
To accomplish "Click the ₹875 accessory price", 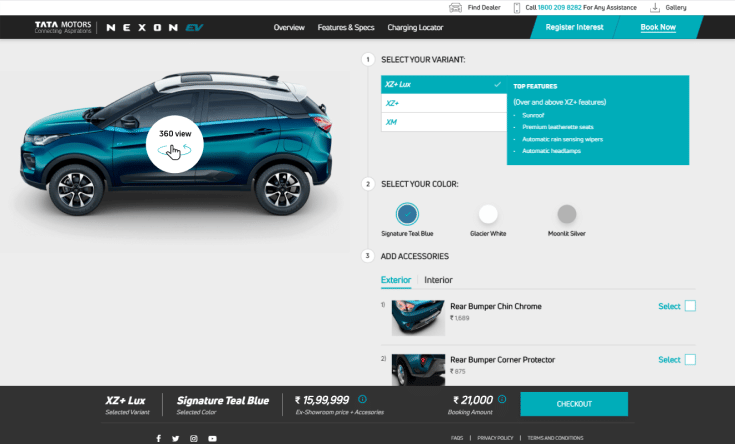I will click(x=458, y=371).
